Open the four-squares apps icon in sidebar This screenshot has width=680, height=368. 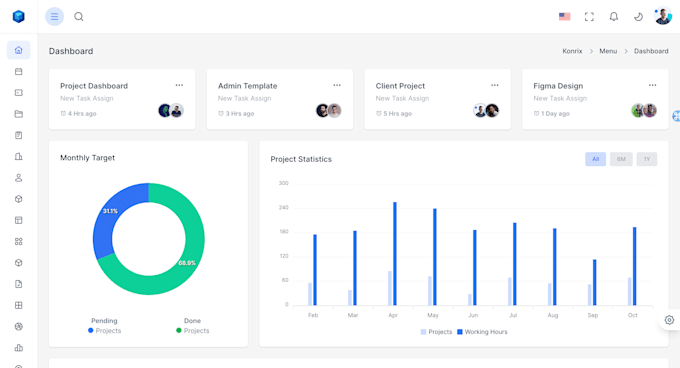click(x=19, y=241)
